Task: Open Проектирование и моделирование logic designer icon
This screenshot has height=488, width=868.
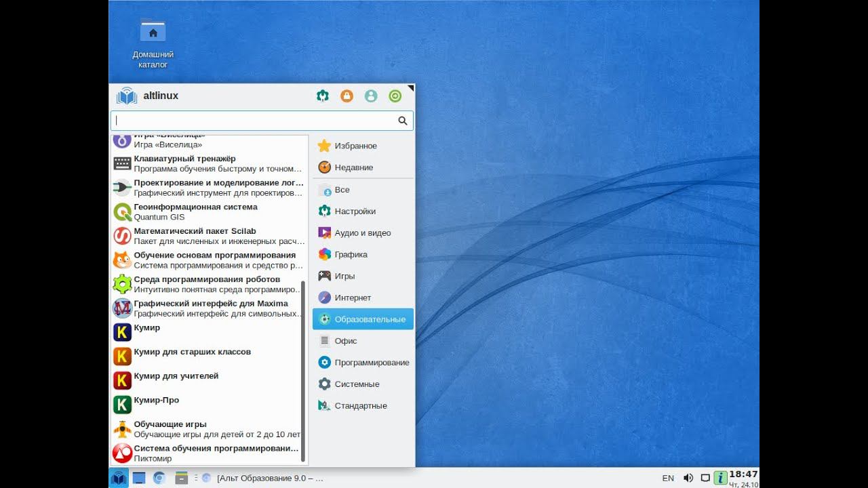Action: [x=122, y=188]
